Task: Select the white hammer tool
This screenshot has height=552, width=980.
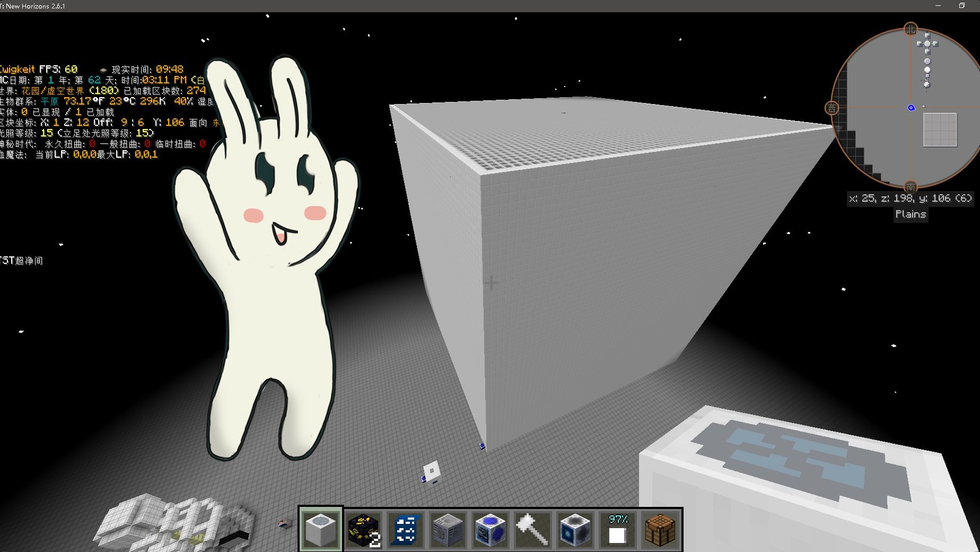Action: tap(533, 529)
